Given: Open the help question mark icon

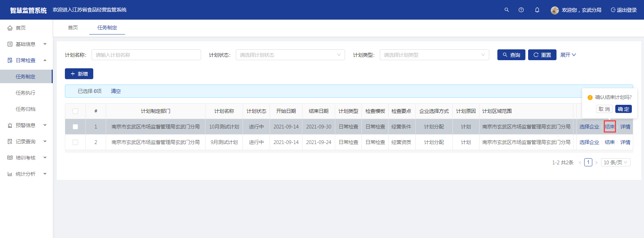Looking at the screenshot, I should [x=521, y=10].
